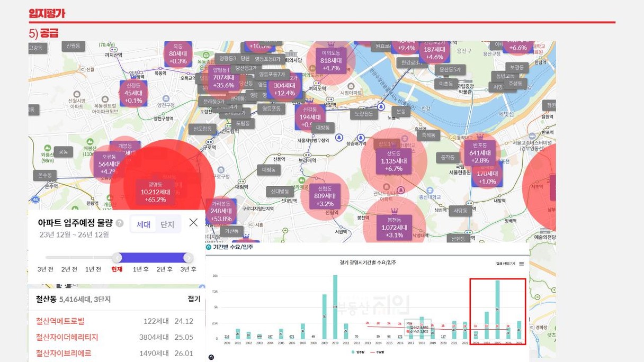
Task: Select the 현재 timeline label
Action: tap(117, 269)
